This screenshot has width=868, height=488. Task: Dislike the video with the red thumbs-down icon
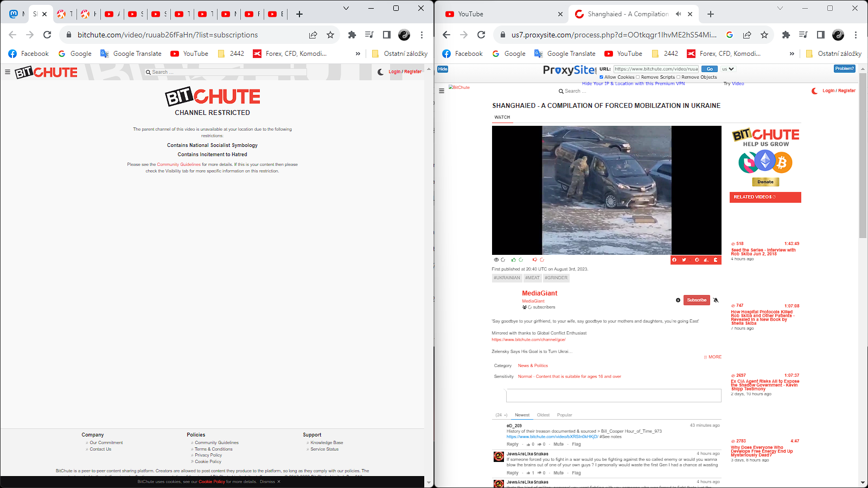click(534, 260)
